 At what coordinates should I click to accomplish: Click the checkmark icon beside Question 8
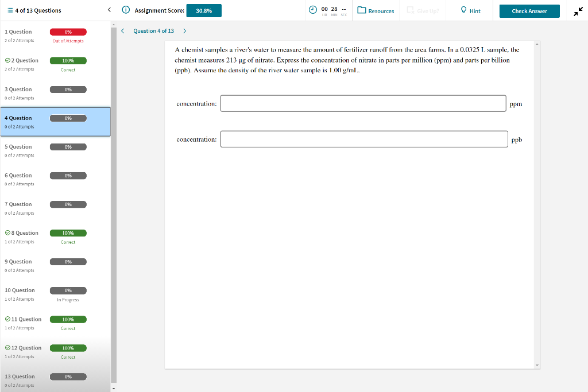(x=7, y=232)
